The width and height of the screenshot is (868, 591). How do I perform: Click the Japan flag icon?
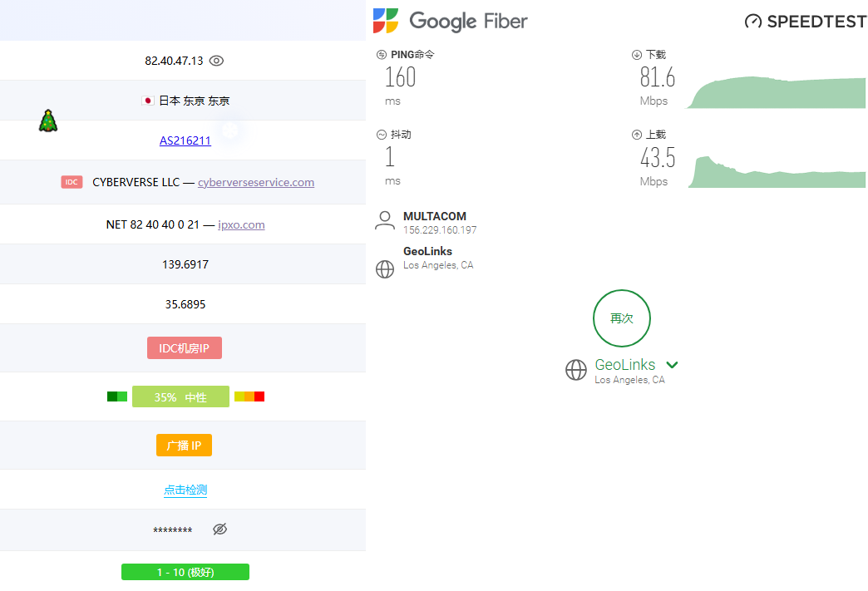click(147, 101)
